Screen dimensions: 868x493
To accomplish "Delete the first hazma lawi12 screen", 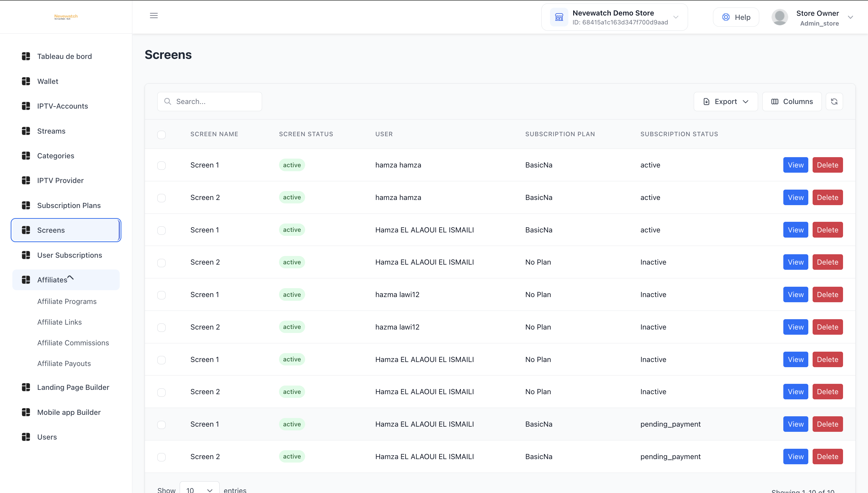I will coord(828,294).
